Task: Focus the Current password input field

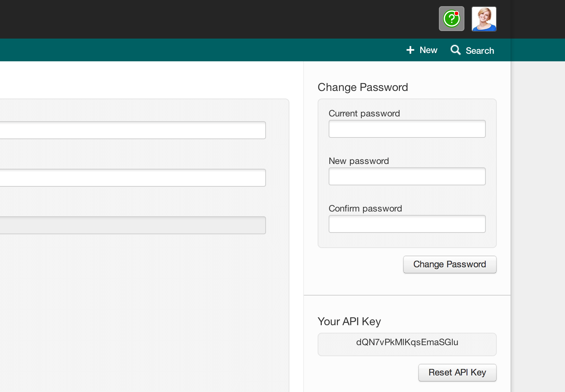Action: pos(407,129)
